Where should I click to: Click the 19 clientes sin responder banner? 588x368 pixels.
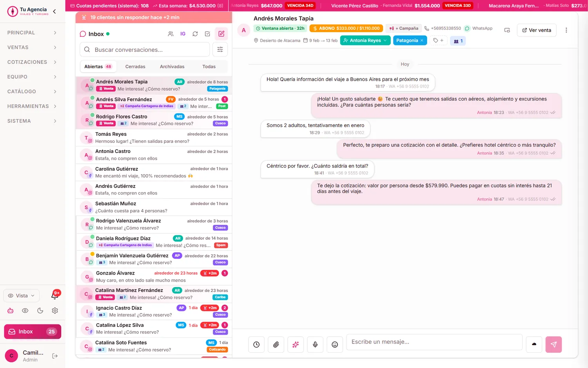click(154, 17)
